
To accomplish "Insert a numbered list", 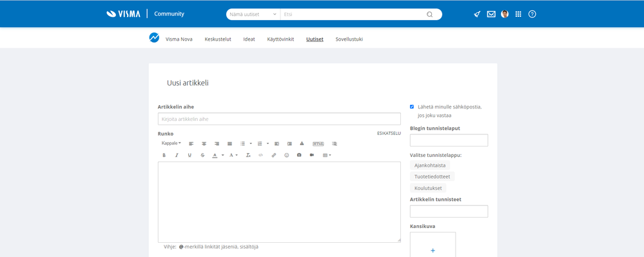I will (x=260, y=143).
